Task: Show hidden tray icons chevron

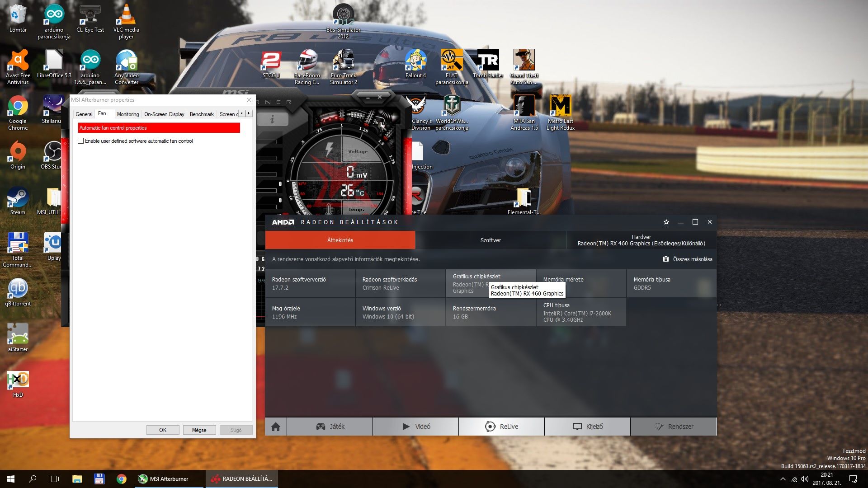Action: click(x=783, y=479)
